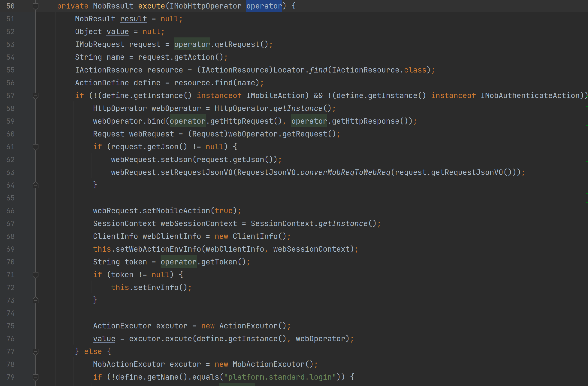Click the MobActionExcutor constructor on line 78

click(x=269, y=364)
